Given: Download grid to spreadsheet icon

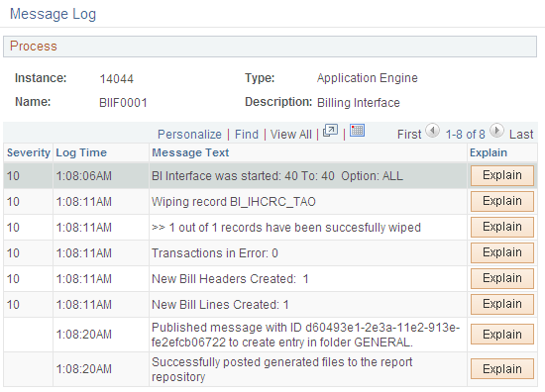Looking at the screenshot, I should (357, 131).
